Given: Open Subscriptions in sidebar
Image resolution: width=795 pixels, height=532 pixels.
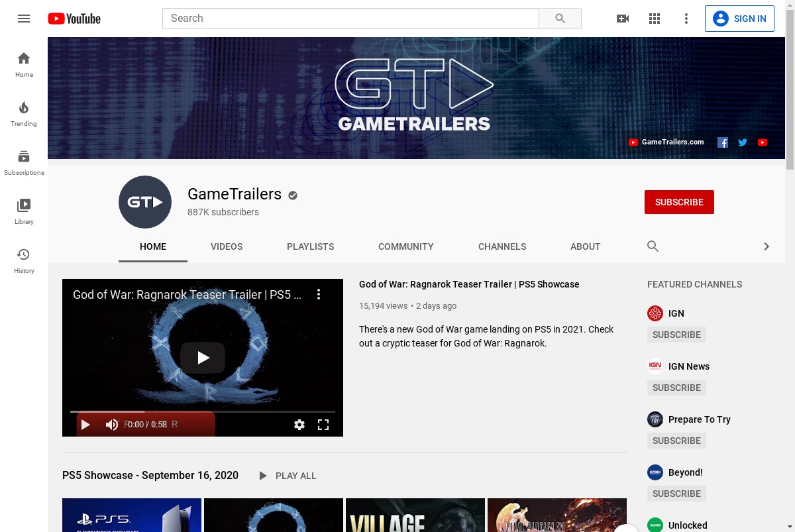Looking at the screenshot, I should pyautogui.click(x=24, y=162).
